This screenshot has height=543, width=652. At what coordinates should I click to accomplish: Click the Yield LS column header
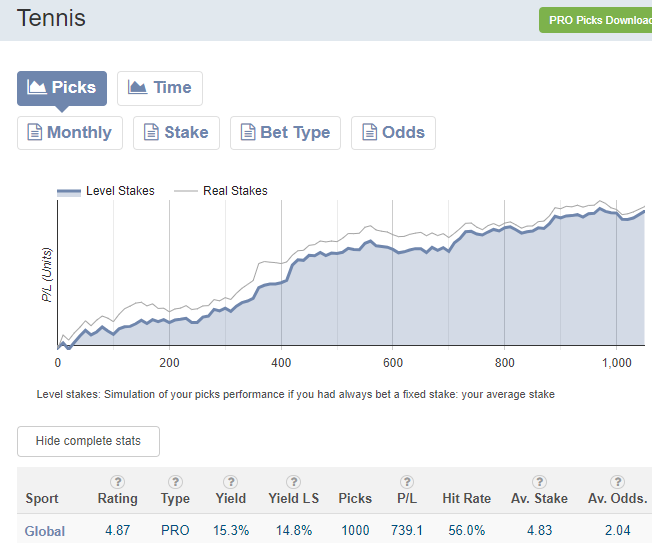(x=294, y=498)
